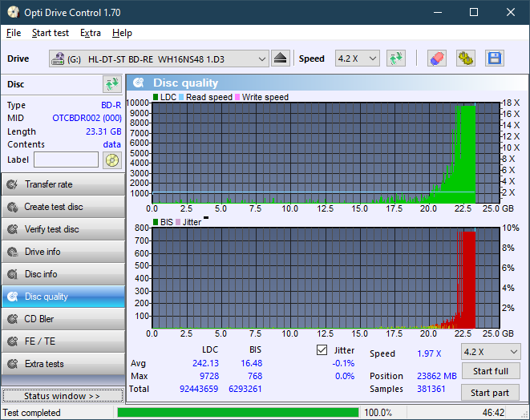Image resolution: width=530 pixels, height=420 pixels.
Task: Open Drive info page
Action: [63, 252]
